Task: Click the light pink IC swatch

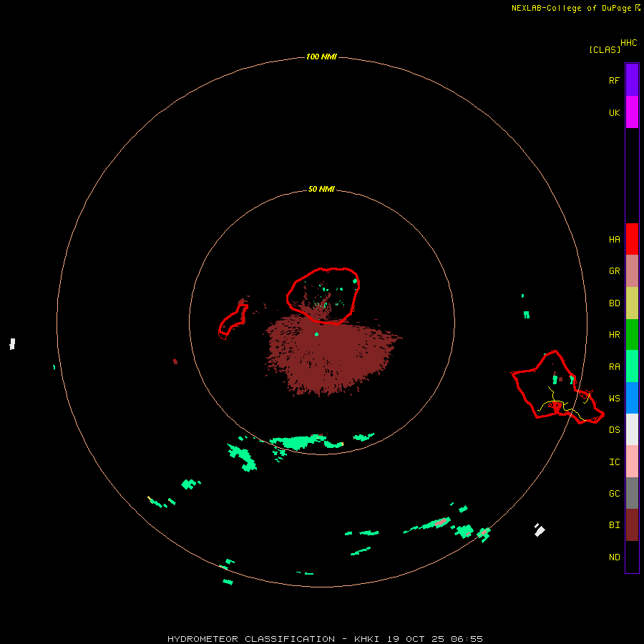Action: [632, 462]
